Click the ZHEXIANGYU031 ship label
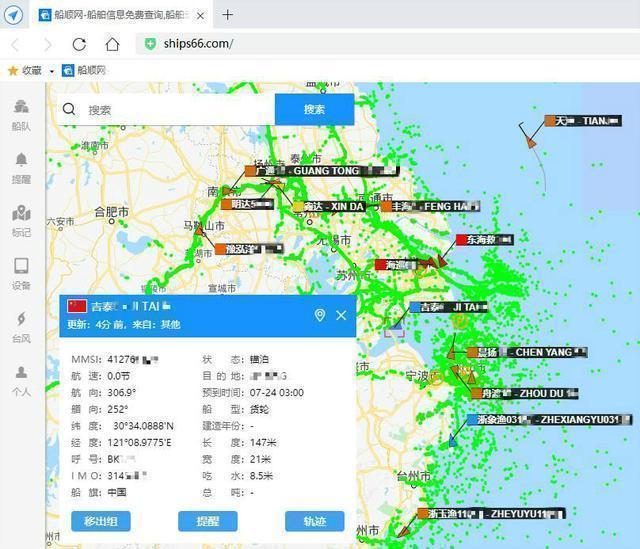 click(x=549, y=420)
